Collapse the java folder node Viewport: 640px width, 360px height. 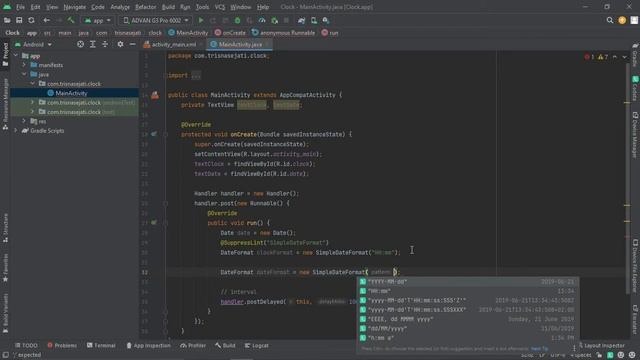click(x=24, y=74)
